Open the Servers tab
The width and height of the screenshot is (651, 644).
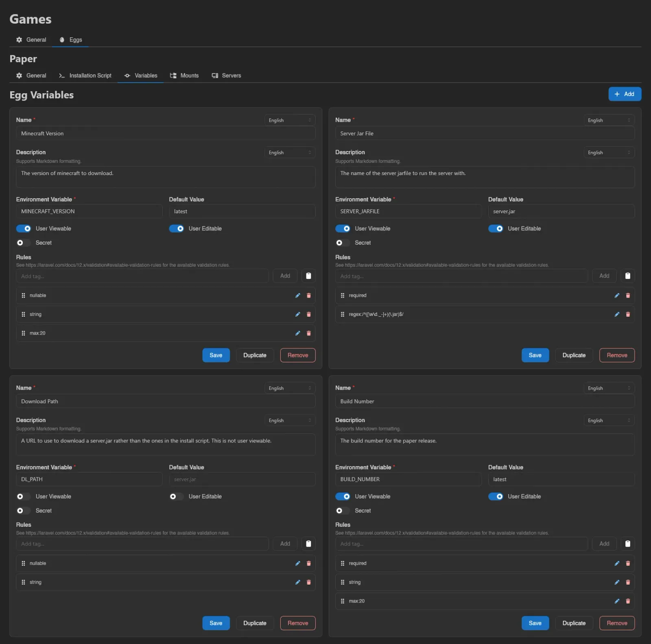pyautogui.click(x=226, y=76)
